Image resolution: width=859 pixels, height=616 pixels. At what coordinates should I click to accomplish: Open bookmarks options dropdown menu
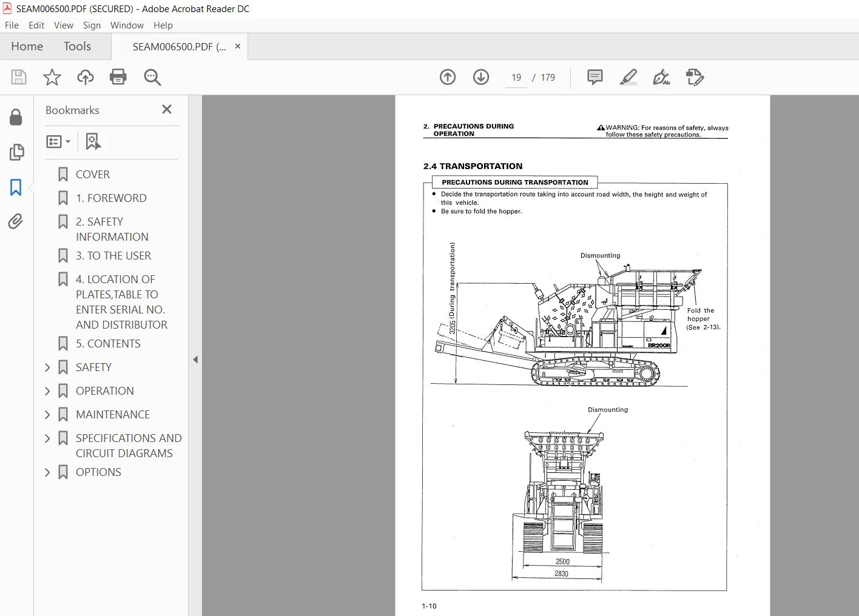58,141
